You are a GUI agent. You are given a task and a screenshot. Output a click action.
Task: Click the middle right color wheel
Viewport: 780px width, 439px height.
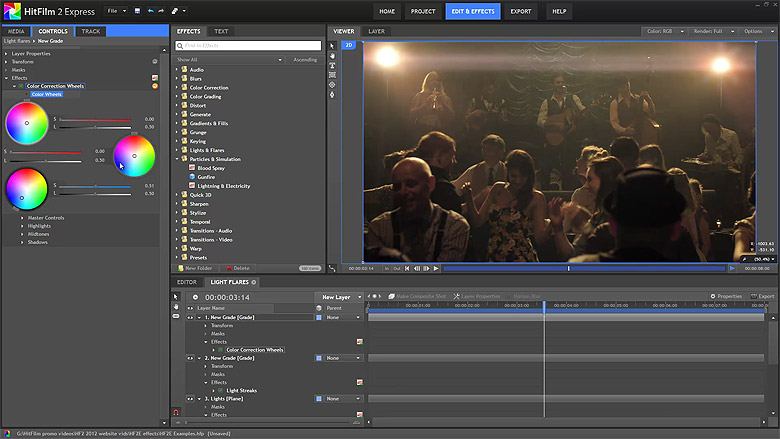point(134,156)
